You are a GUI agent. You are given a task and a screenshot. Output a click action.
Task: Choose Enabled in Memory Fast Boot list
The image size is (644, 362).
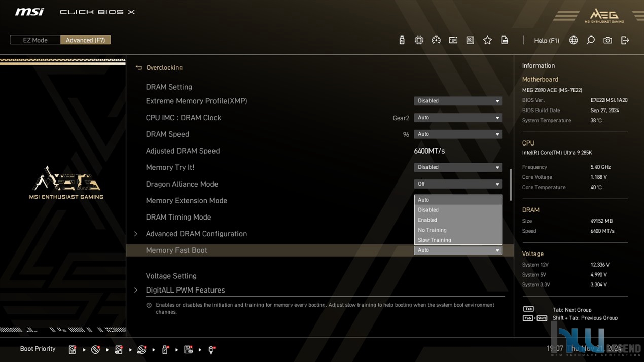[458, 220]
